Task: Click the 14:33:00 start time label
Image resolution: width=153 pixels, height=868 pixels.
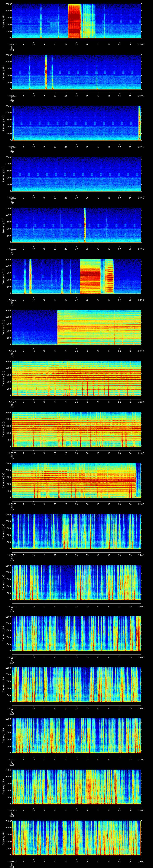Action: click(x=12, y=606)
